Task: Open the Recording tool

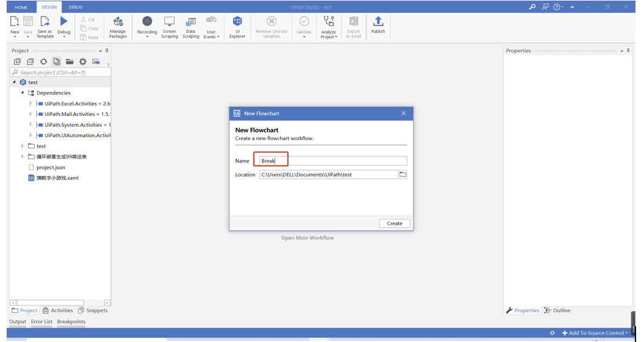Action: pyautogui.click(x=147, y=27)
